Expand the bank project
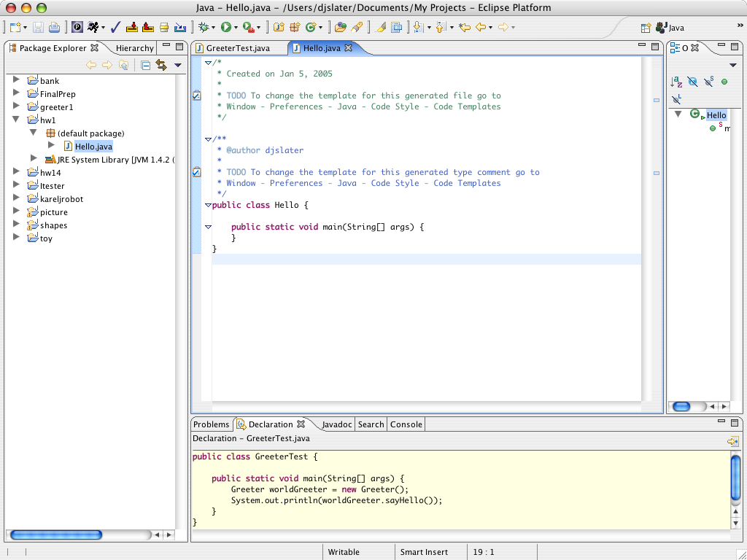This screenshot has width=747, height=560. pos(16,79)
